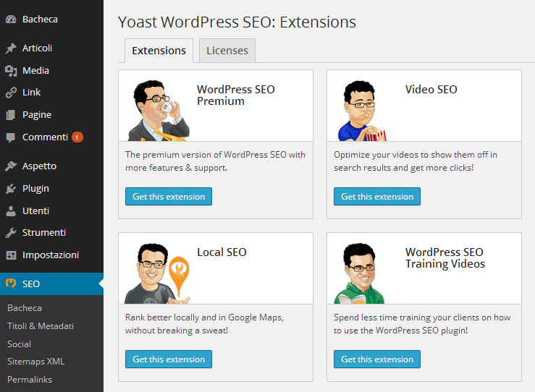The image size is (535, 392).
Task: Open the Articoli menu
Action: coord(37,48)
